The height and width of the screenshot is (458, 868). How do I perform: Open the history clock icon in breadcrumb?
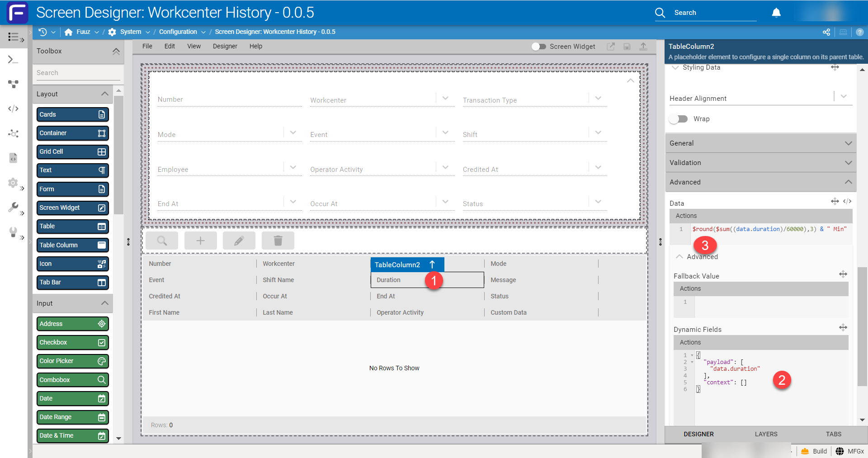coord(42,32)
